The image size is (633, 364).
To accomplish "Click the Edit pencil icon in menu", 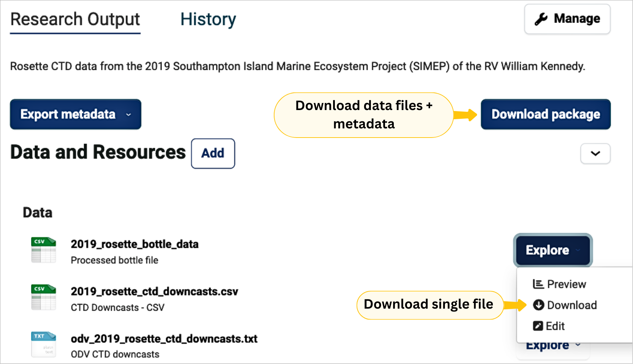I will click(x=538, y=326).
